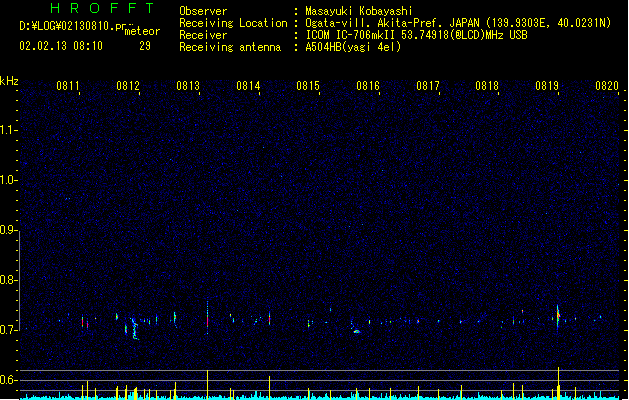Viewport: 629px width, 400px height.
Task: Click the date stamp 02.02.13 08:10
Action: [x=61, y=46]
